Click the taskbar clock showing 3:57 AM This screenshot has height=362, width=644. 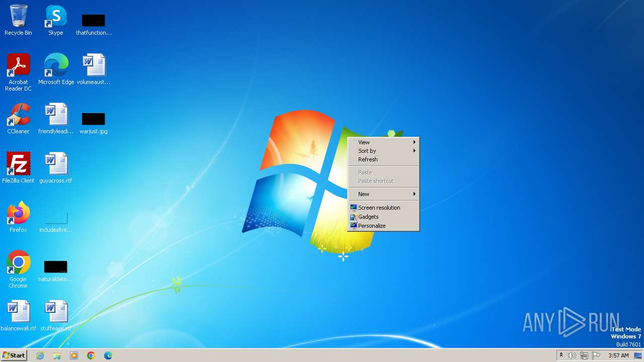[x=618, y=355]
